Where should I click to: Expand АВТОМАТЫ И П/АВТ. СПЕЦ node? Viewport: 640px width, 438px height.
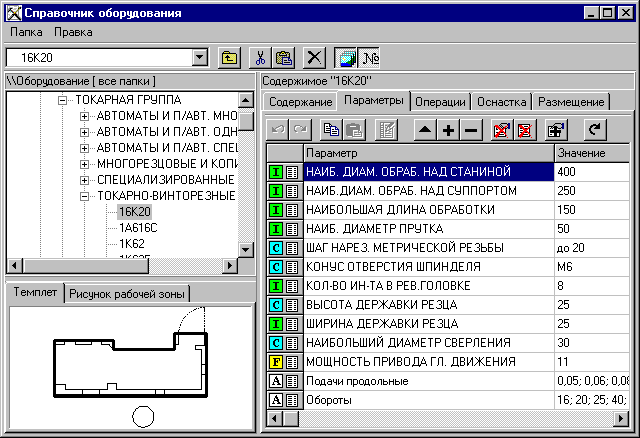84,148
